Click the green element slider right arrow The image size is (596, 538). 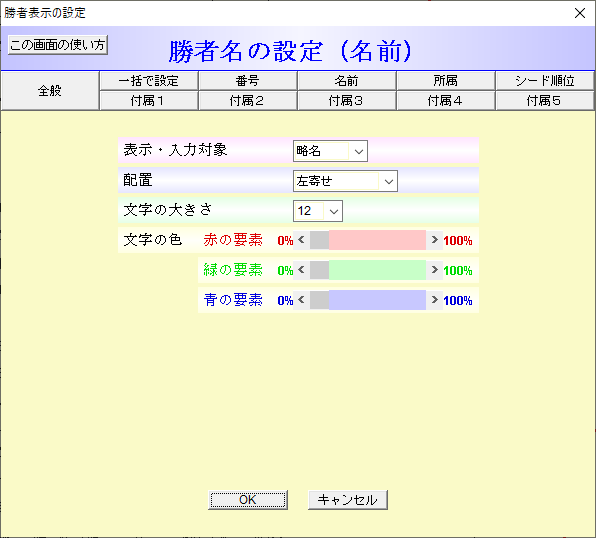[434, 270]
